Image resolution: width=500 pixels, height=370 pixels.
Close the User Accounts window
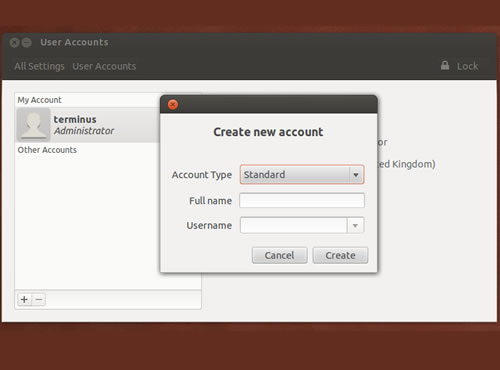click(x=14, y=43)
